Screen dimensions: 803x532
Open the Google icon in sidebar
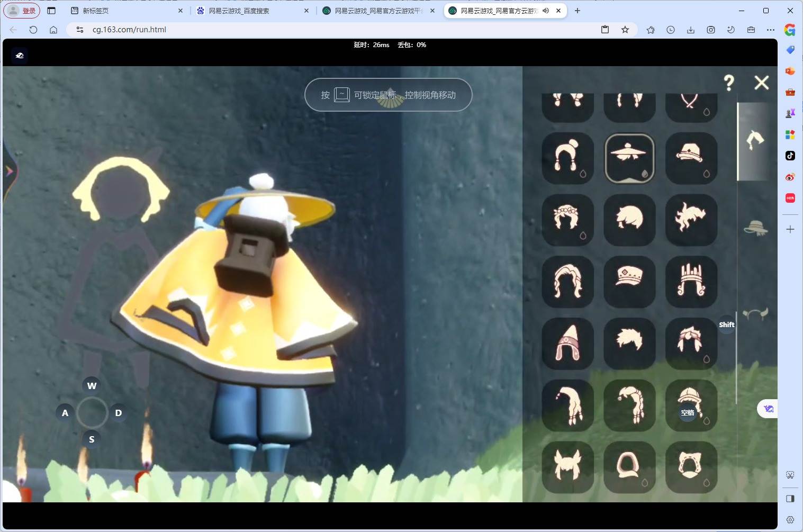click(x=790, y=30)
